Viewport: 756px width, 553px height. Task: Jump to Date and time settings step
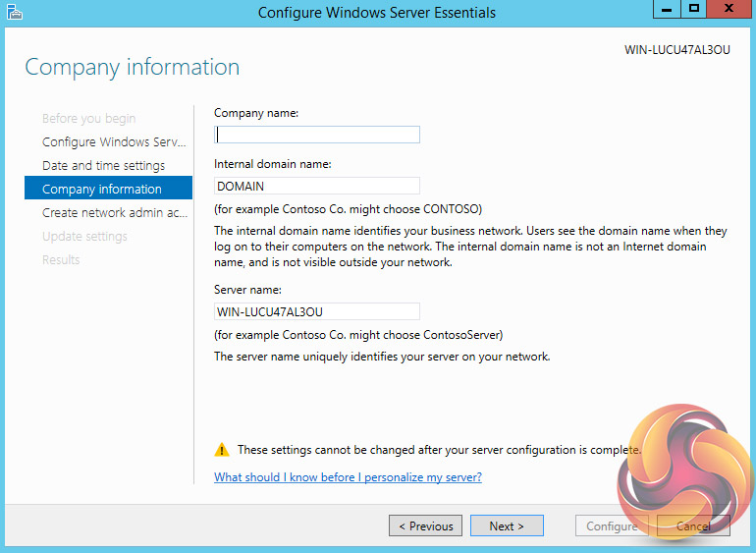tap(104, 166)
